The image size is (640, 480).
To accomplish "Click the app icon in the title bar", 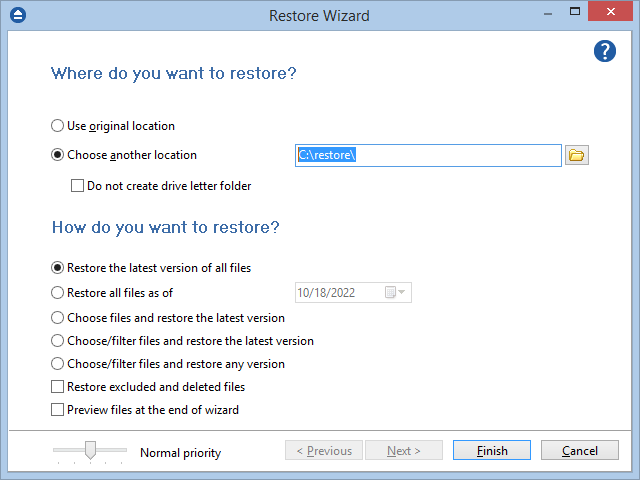I will click(x=16, y=15).
